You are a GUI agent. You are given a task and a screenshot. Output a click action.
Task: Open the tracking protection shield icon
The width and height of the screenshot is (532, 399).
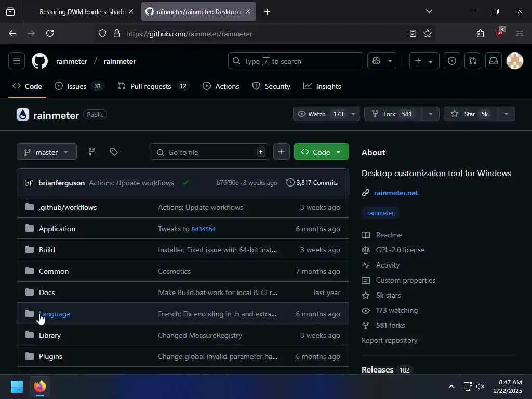102,34
